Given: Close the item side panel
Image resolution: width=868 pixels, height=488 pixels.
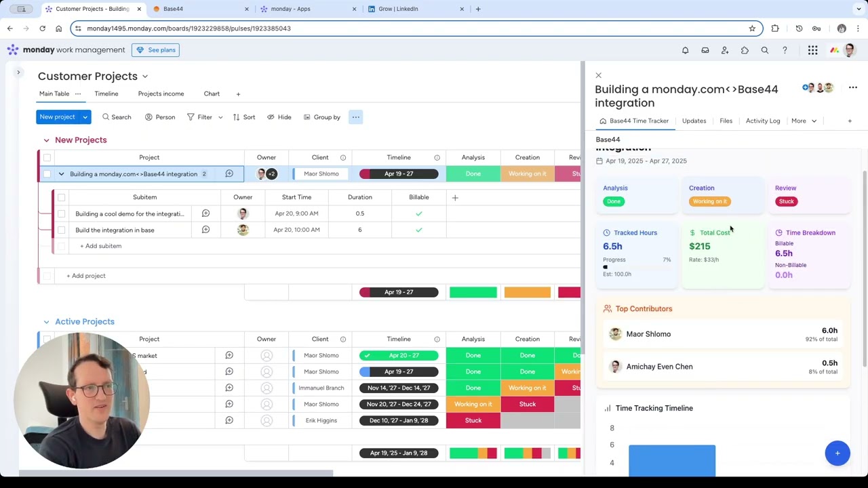Looking at the screenshot, I should coord(598,75).
